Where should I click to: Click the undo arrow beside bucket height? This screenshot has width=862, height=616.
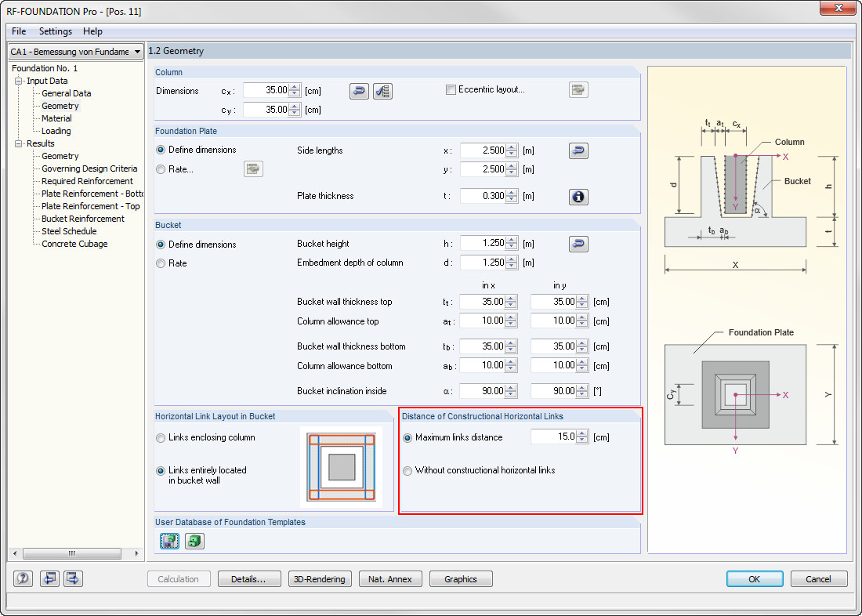[578, 244]
